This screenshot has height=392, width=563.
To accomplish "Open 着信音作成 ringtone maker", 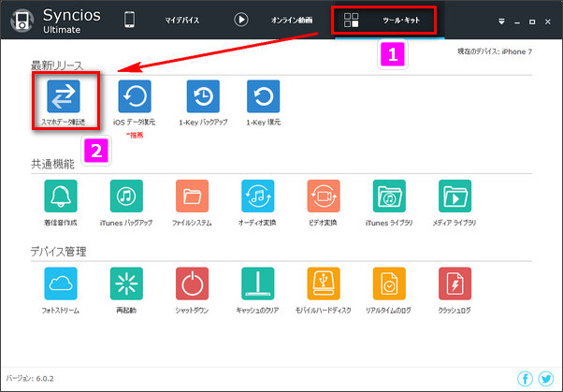I will [61, 196].
